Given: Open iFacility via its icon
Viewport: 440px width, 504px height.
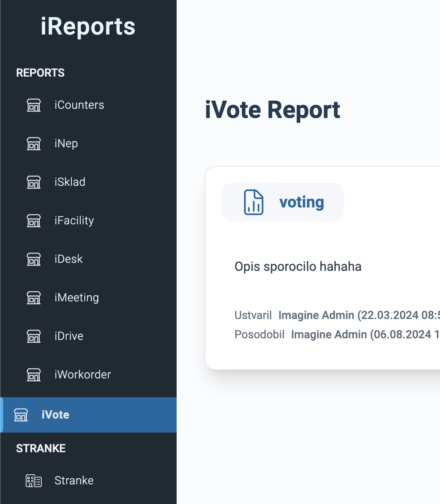Looking at the screenshot, I should (33, 221).
